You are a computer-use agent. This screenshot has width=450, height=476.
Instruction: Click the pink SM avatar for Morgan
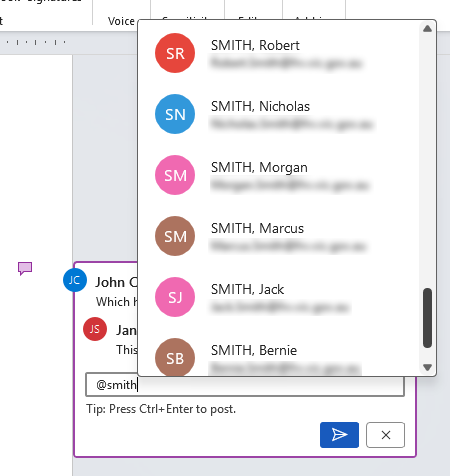pyautogui.click(x=175, y=175)
